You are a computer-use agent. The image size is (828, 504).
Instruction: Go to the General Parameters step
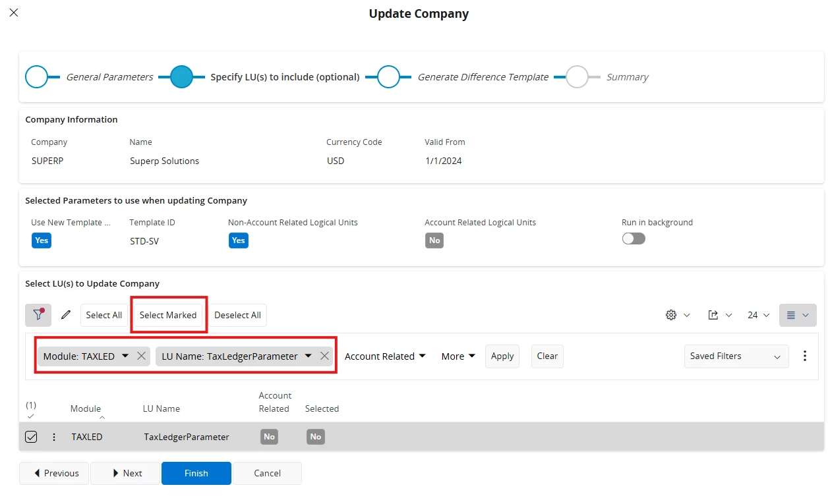(37, 77)
